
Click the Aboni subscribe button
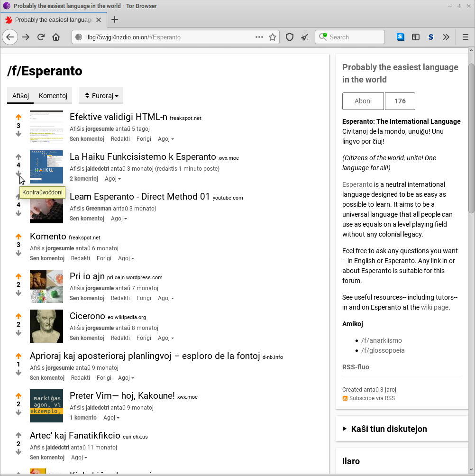[363, 101]
